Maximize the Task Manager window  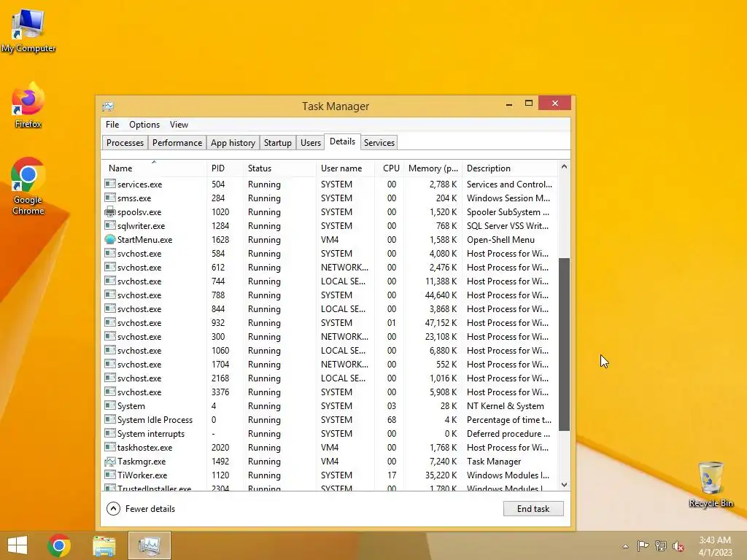[x=529, y=104]
